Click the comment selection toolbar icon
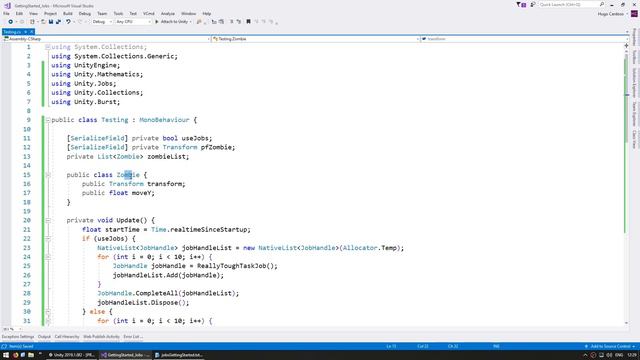This screenshot has width=640, height=360. click(231, 22)
